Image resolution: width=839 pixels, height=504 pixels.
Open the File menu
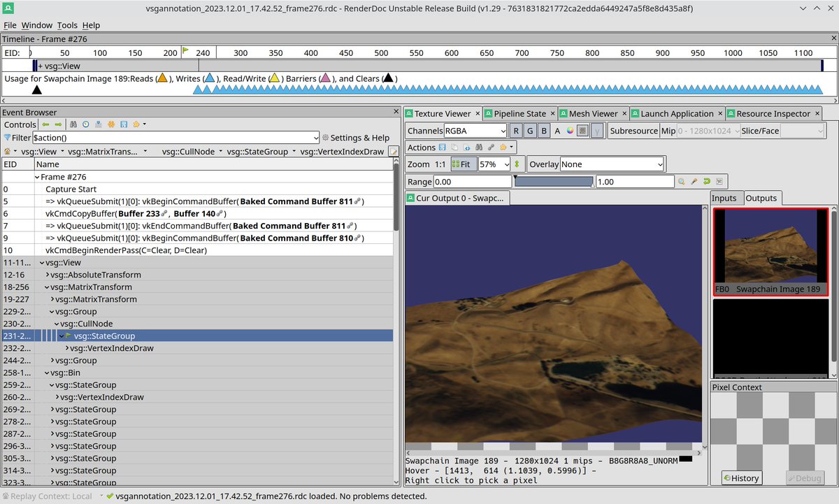(x=10, y=25)
